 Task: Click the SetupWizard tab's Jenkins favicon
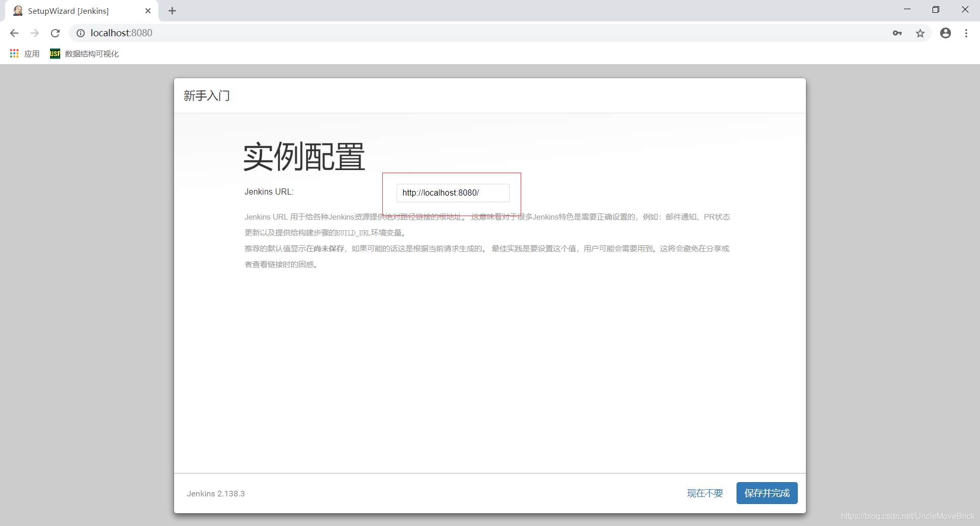click(x=18, y=11)
